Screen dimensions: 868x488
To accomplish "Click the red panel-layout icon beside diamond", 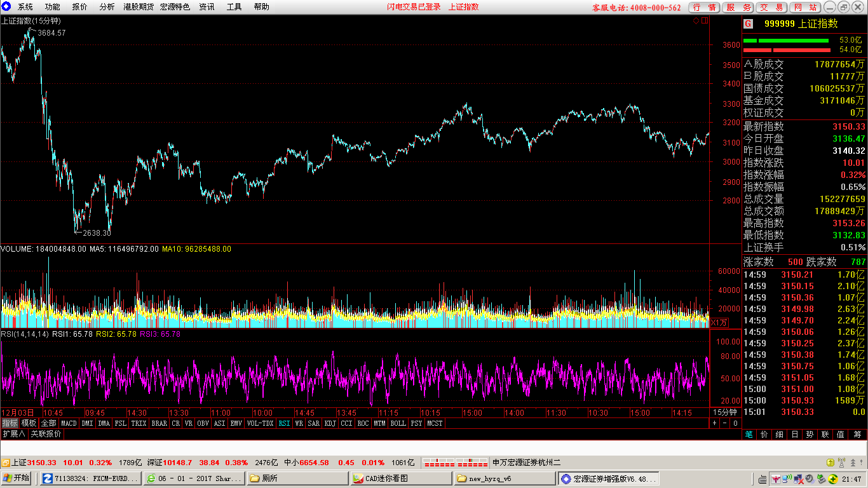I will [703, 20].
